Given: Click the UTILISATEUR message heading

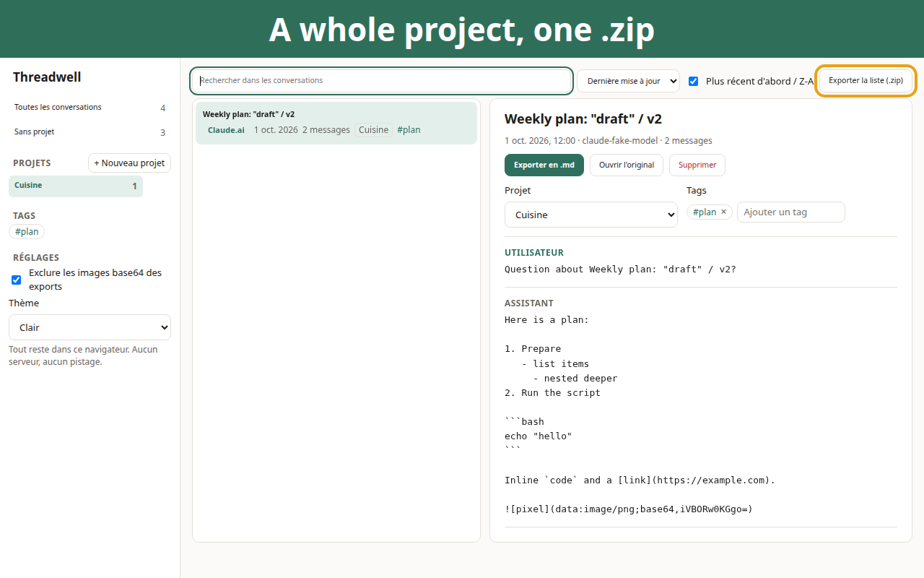Looking at the screenshot, I should (x=534, y=253).
